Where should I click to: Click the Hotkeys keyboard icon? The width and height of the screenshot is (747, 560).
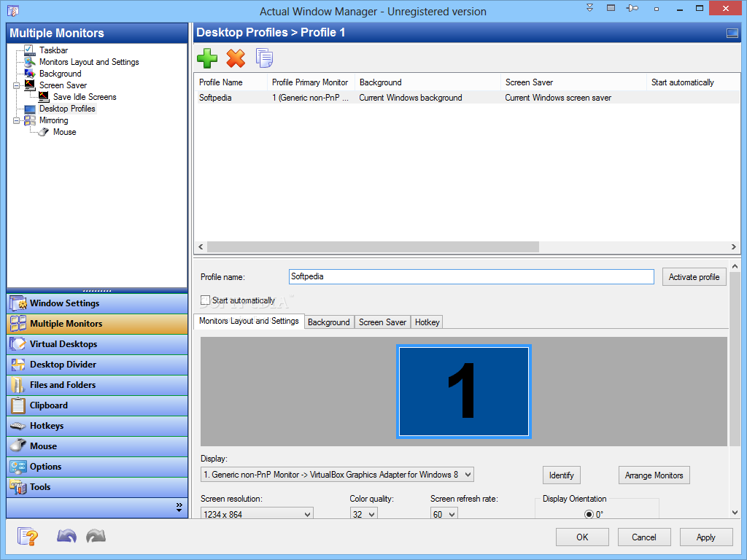click(x=18, y=426)
